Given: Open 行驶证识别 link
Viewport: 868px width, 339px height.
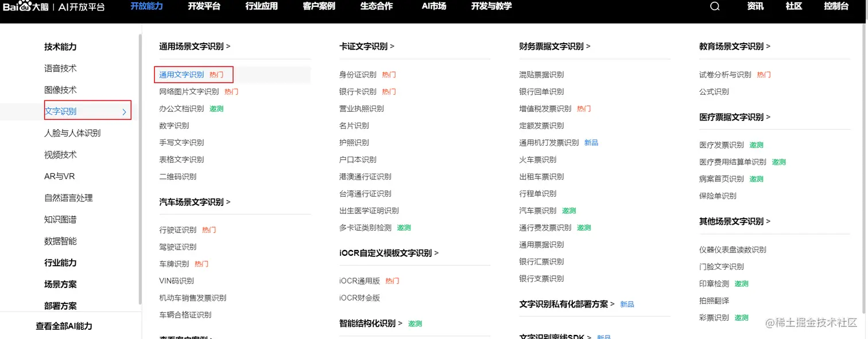Looking at the screenshot, I should click(177, 230).
